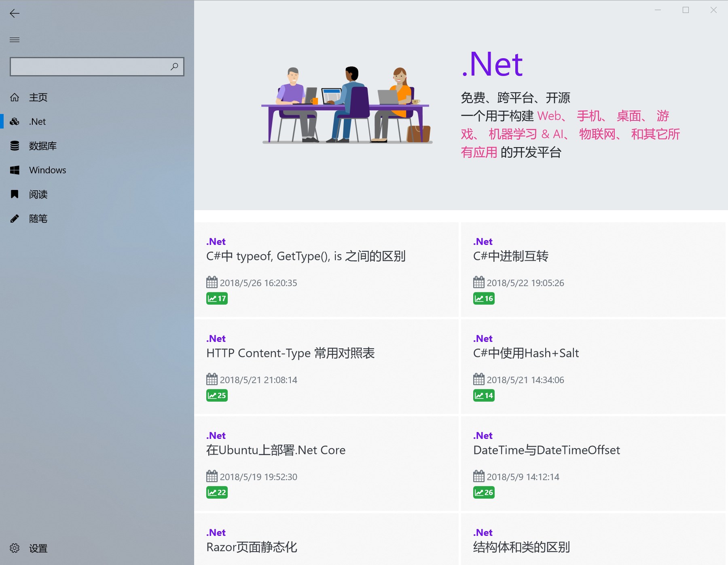Viewport: 728px width, 565px height.
Task: Focus the sidebar search box
Action: point(97,67)
